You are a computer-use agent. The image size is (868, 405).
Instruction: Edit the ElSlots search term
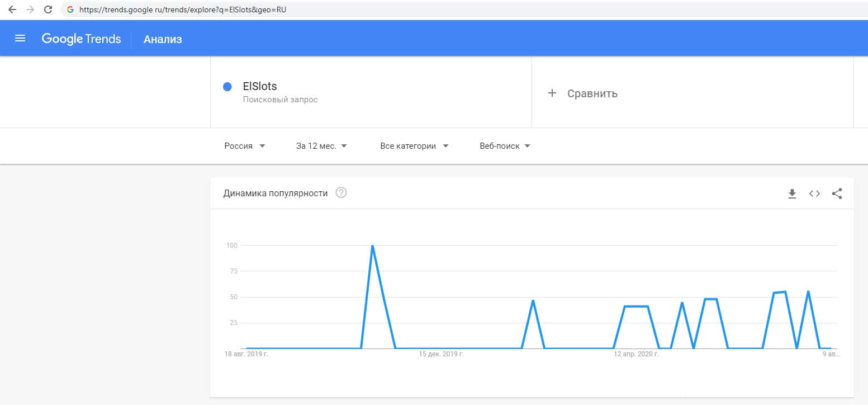260,87
